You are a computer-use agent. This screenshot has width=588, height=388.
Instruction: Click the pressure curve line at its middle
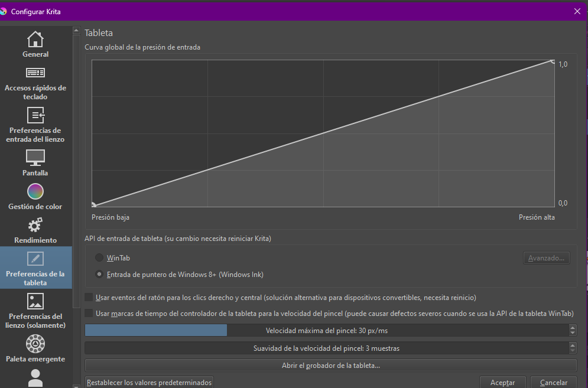(323, 133)
